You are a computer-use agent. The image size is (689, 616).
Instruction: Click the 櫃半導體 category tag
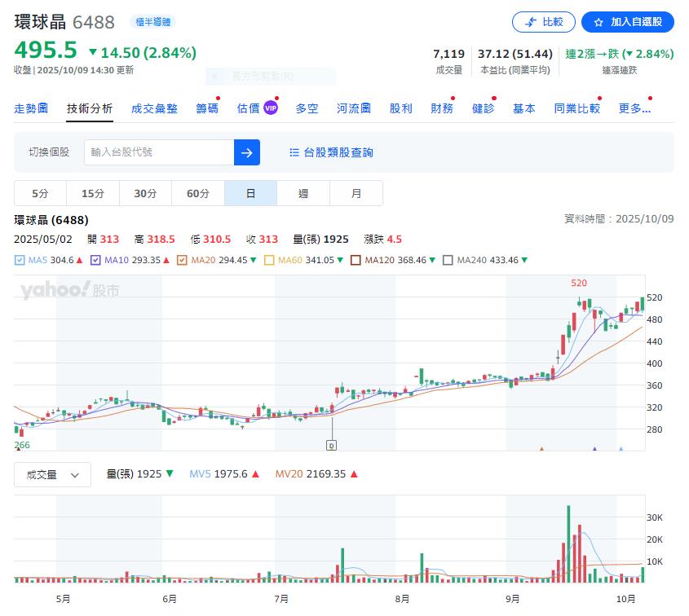152,22
